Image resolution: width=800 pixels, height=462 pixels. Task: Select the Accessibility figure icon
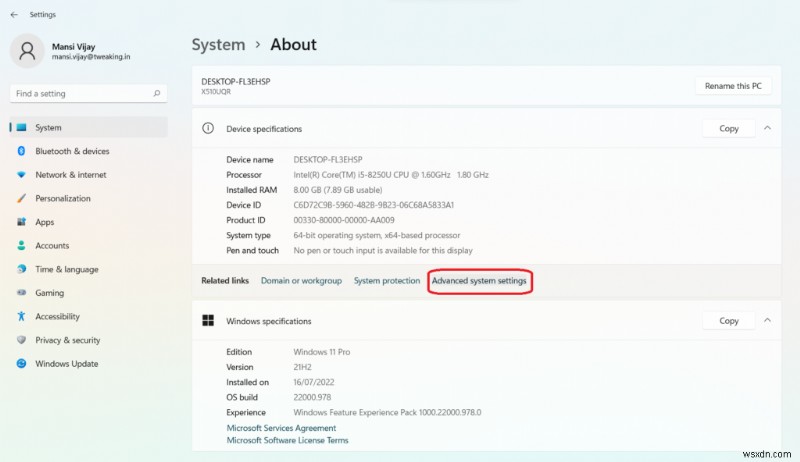click(21, 316)
